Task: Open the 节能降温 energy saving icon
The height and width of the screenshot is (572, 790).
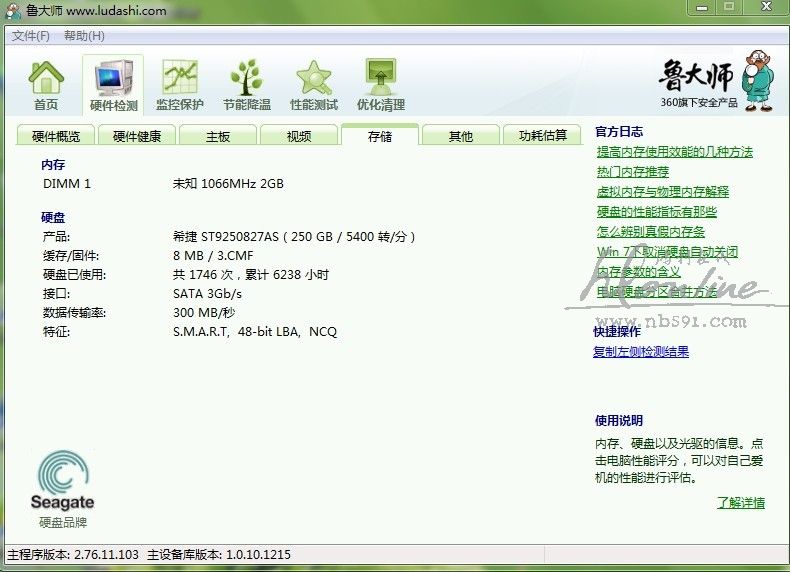Action: [x=247, y=85]
